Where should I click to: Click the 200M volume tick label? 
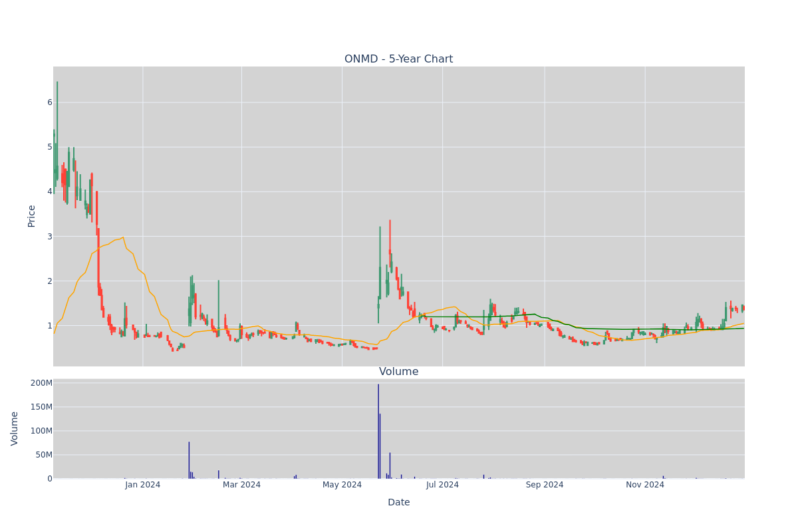[x=41, y=383]
